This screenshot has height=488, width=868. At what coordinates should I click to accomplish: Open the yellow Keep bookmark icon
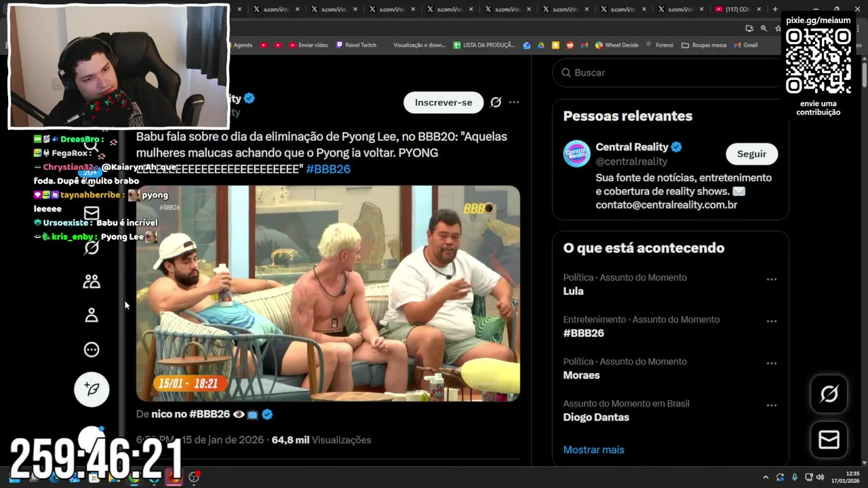click(x=555, y=45)
